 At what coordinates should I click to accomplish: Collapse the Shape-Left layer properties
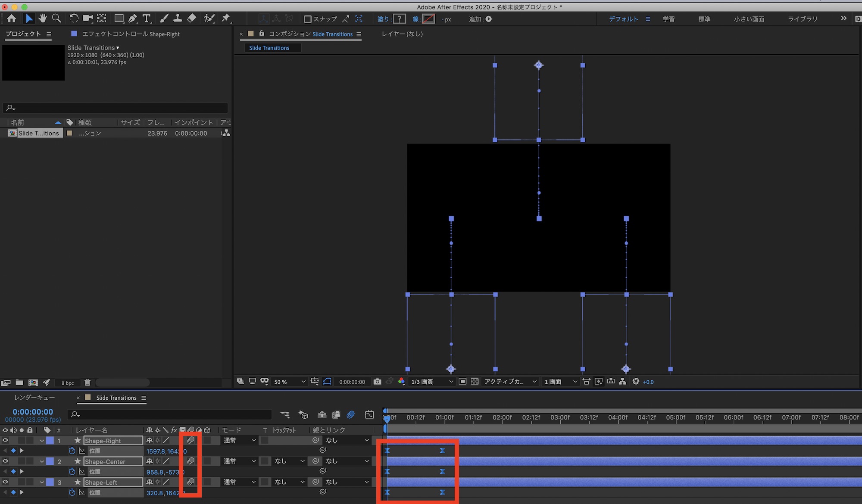pos(42,482)
